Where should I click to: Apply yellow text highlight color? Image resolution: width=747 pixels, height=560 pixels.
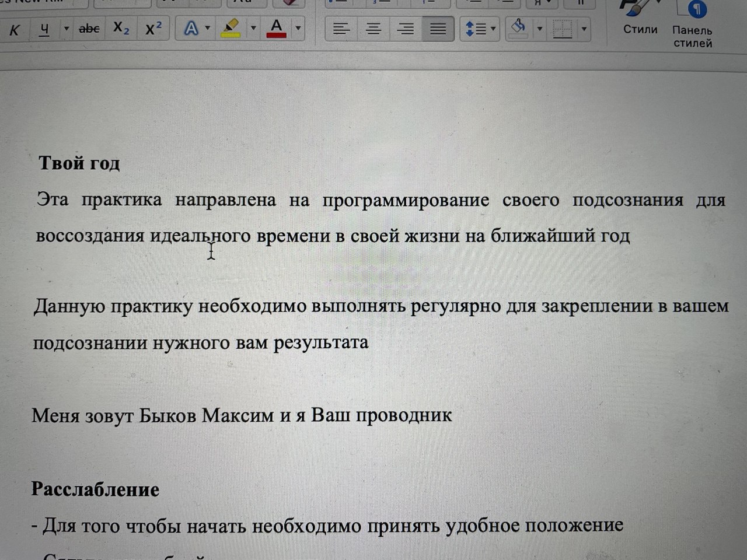pos(231,27)
